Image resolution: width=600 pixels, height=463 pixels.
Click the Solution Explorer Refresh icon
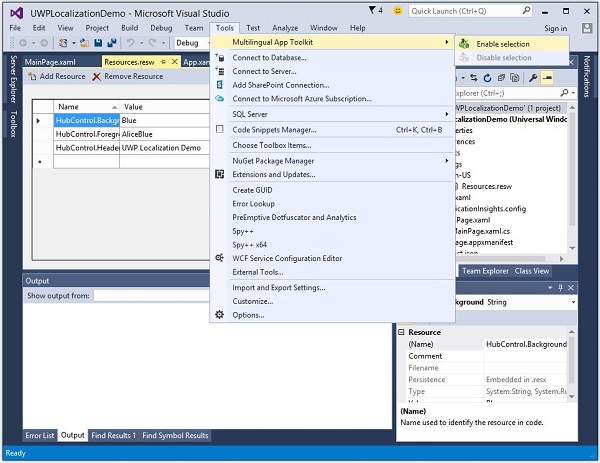tap(487, 78)
